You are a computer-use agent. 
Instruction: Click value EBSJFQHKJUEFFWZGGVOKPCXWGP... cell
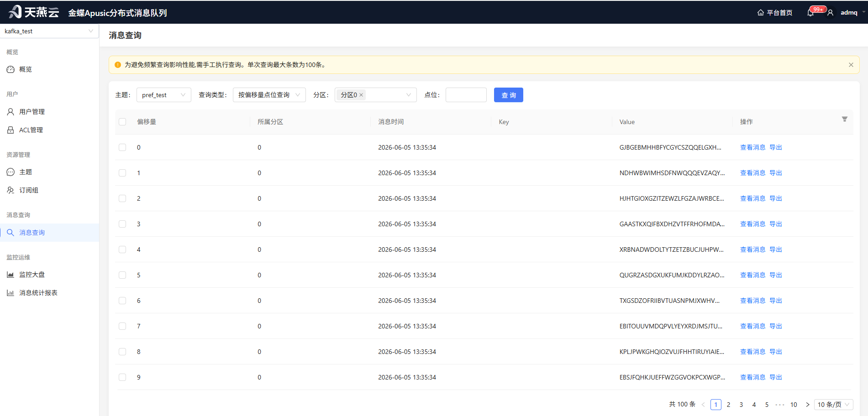(672, 377)
